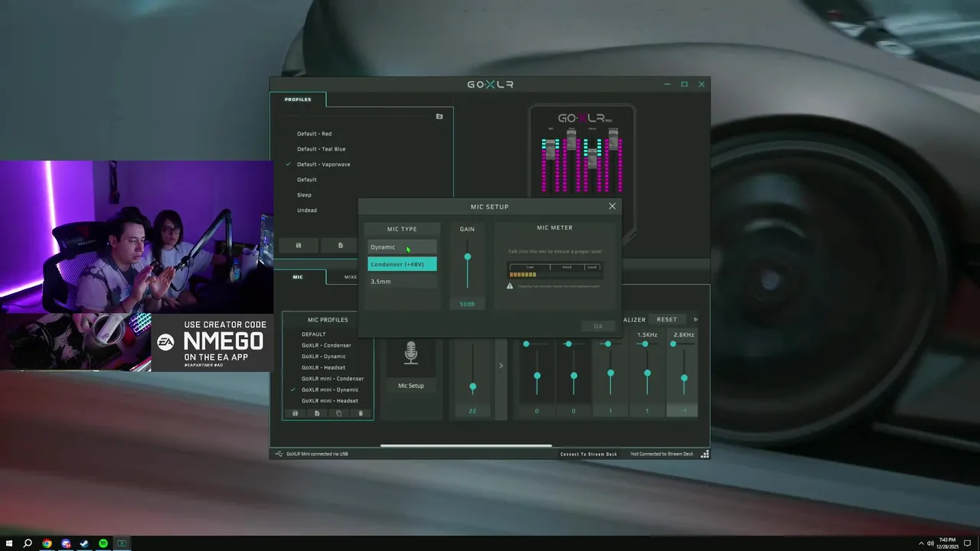Click the Mic Meter level bar

click(555, 271)
